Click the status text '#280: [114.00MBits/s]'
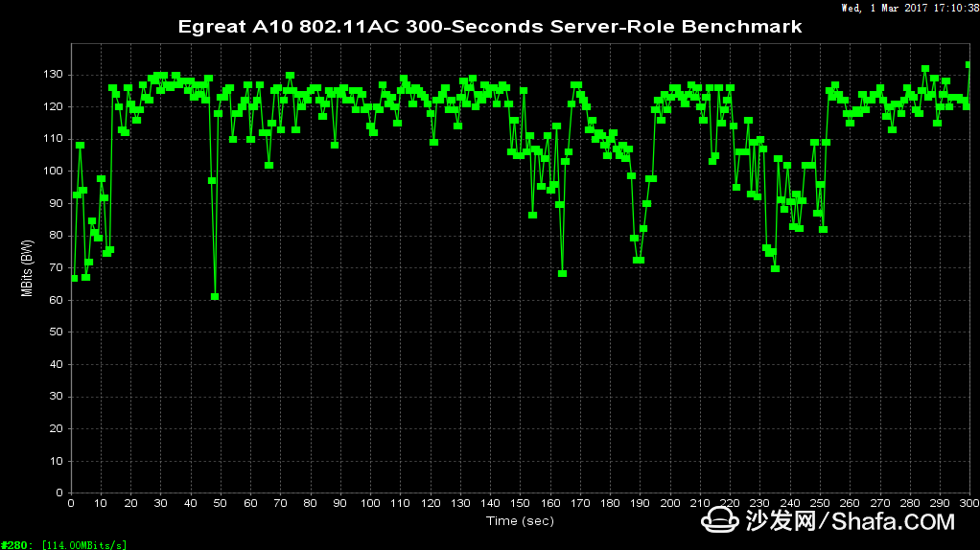 (x=63, y=545)
